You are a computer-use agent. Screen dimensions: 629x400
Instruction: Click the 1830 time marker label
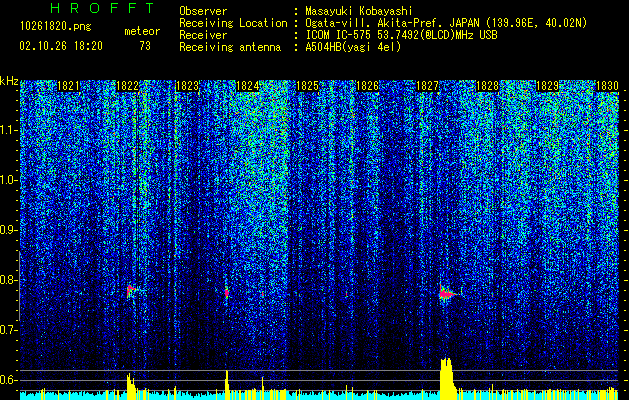point(607,86)
